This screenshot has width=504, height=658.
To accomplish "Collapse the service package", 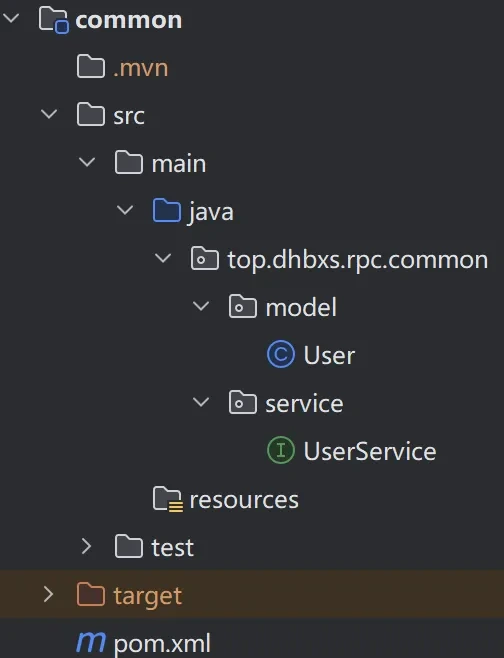I will click(201, 402).
